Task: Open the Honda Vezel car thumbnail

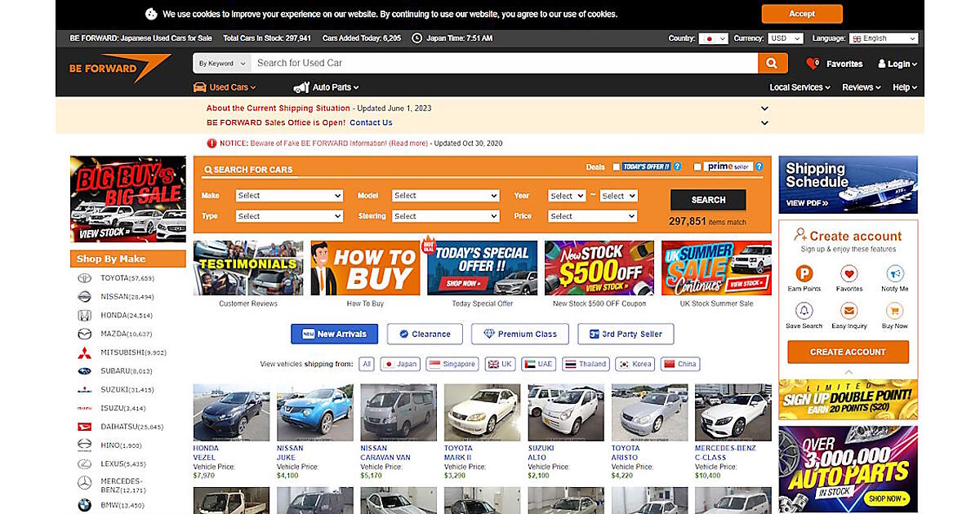Action: (x=231, y=413)
